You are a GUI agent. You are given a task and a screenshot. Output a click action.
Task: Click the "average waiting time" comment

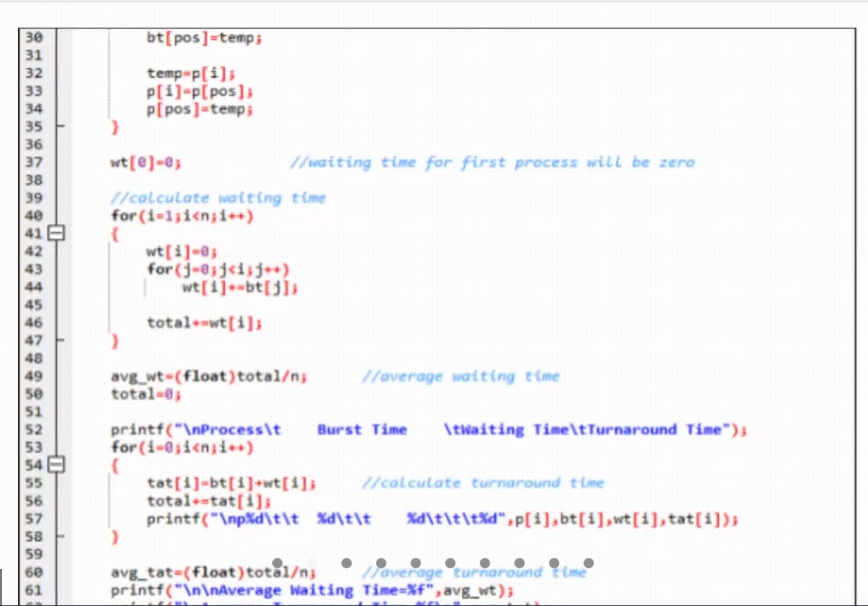tap(461, 376)
